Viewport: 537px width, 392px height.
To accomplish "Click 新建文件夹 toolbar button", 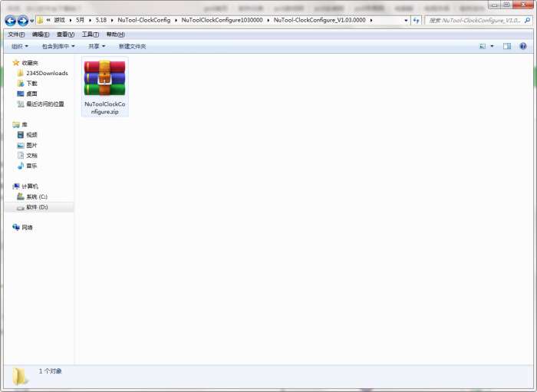I will (132, 46).
